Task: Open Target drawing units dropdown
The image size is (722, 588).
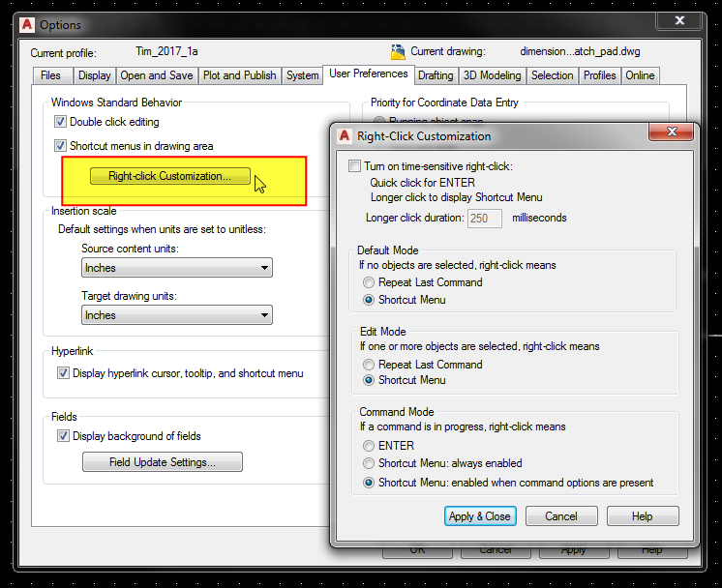Action: (177, 315)
